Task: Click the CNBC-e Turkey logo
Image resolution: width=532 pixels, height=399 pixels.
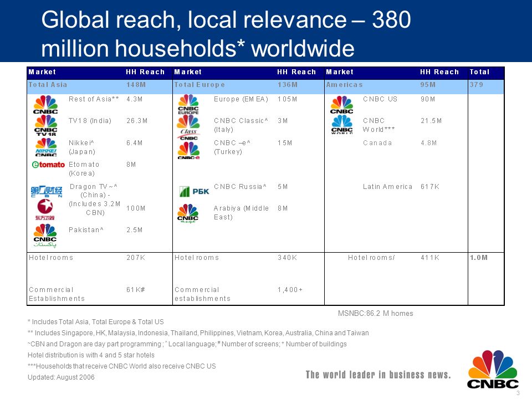Action: tap(188, 150)
